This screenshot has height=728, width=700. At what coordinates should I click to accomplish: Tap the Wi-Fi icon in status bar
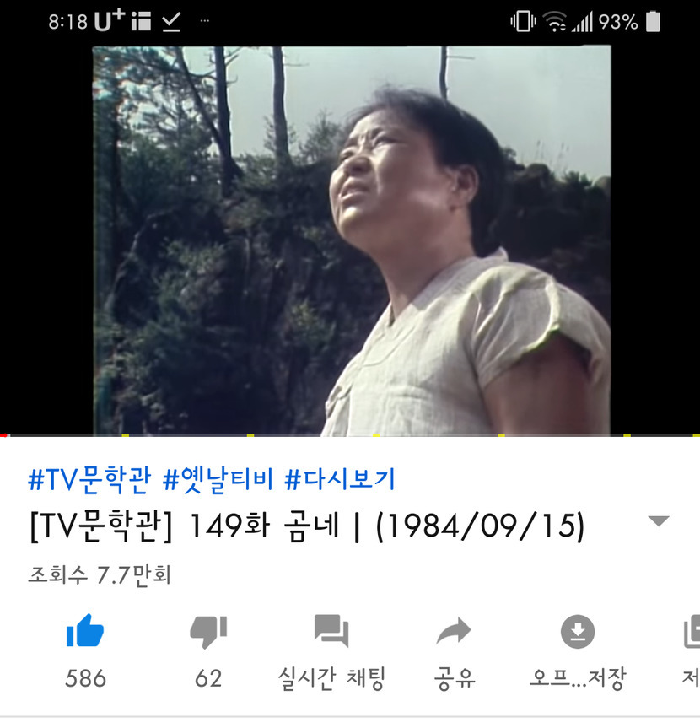pos(554,21)
